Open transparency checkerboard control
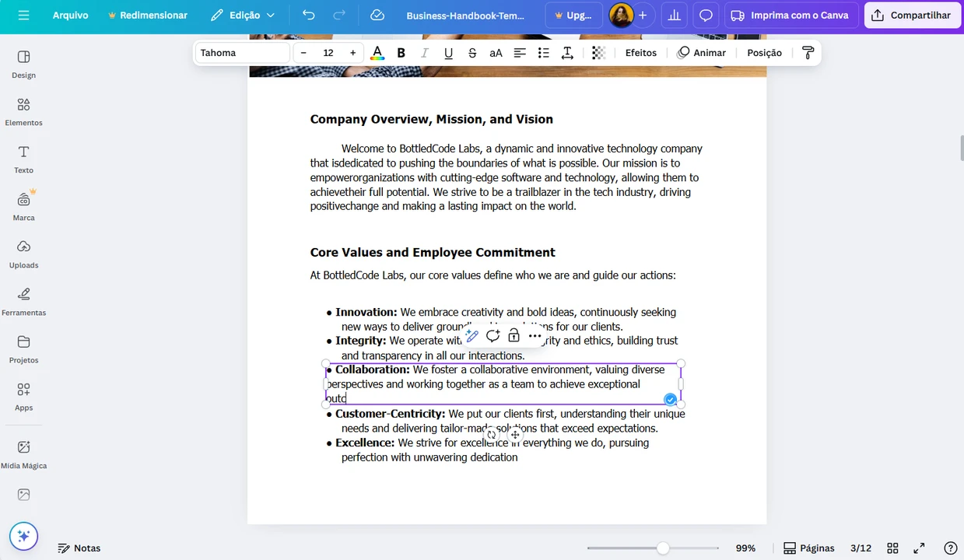This screenshot has width=964, height=560. pyautogui.click(x=598, y=53)
